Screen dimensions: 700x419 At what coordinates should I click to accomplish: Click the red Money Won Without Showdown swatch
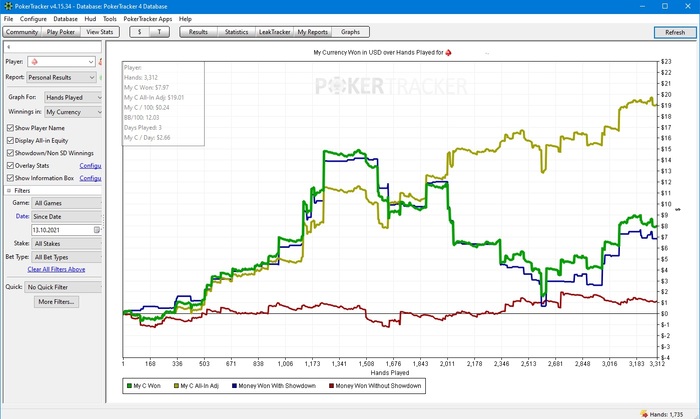pyautogui.click(x=331, y=386)
